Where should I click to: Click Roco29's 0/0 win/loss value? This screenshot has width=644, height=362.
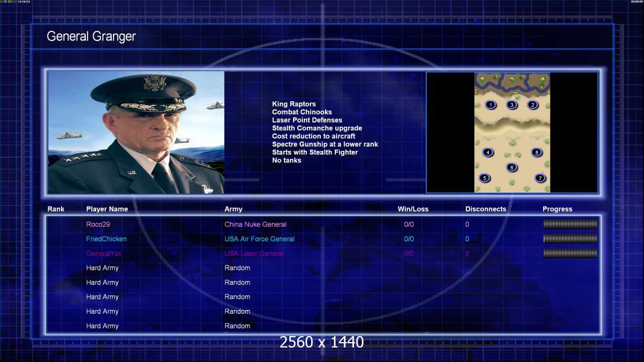coord(408,224)
